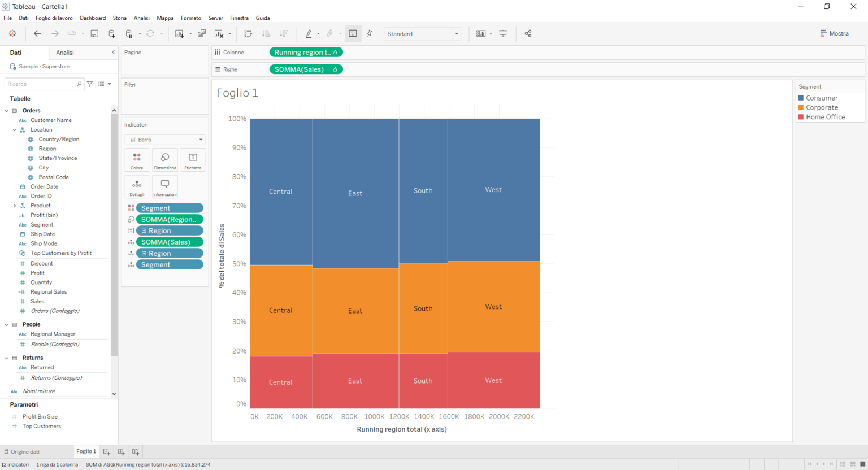
Task: Open the Analisi menu
Action: click(141, 18)
